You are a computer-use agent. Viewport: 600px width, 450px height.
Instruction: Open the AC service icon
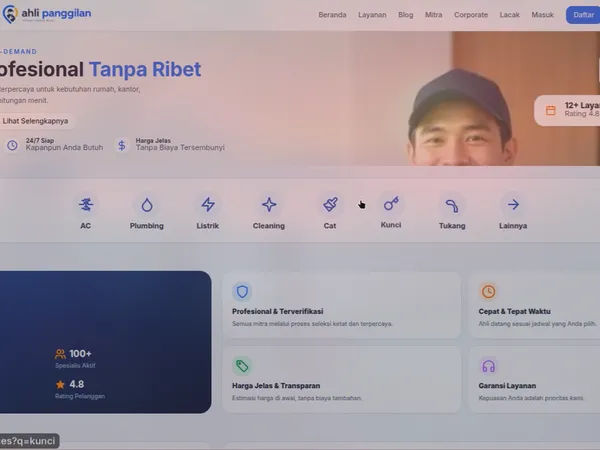(x=86, y=205)
